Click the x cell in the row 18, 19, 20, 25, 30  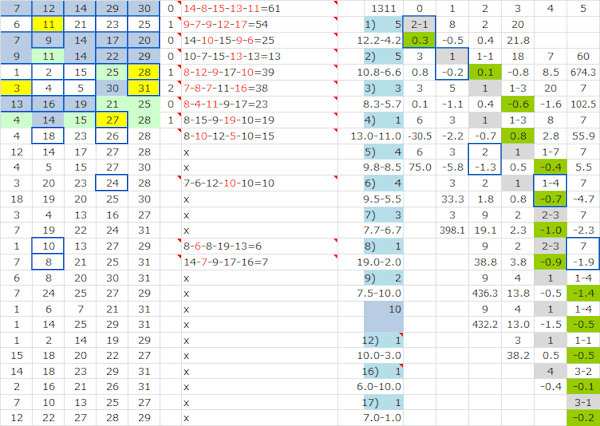[259, 199]
